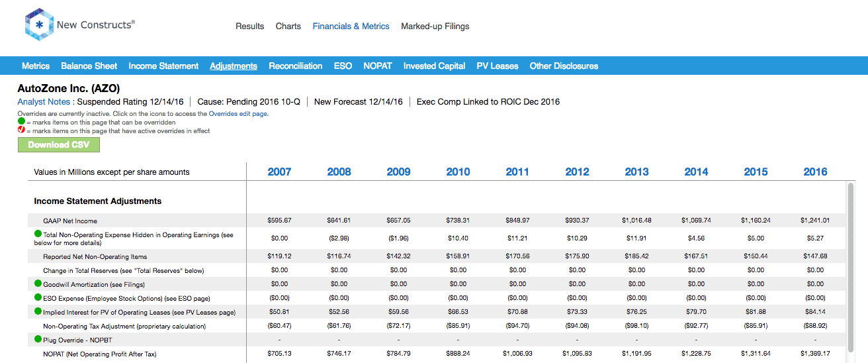
Task: Select Financials & Metrics in top navigation
Action: [351, 26]
